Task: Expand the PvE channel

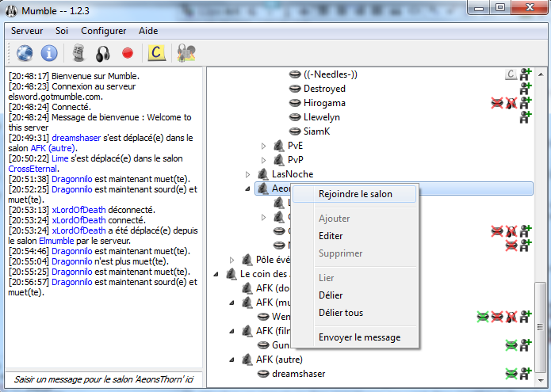Action: pyautogui.click(x=263, y=146)
